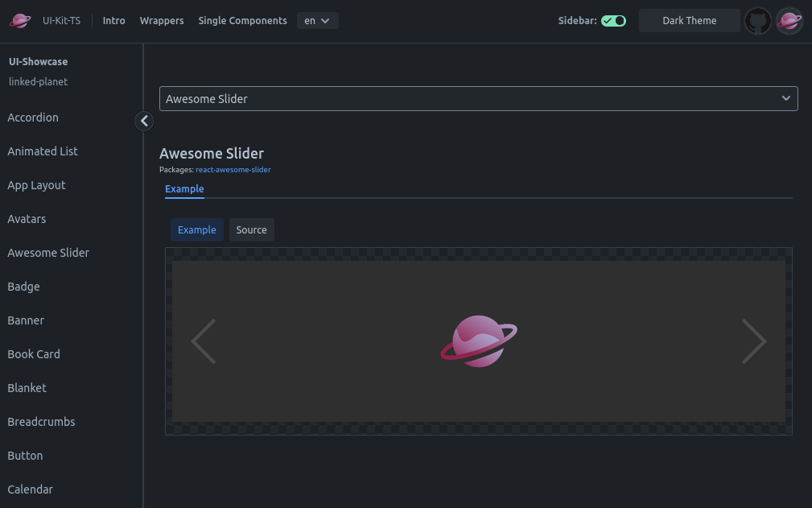Screen dimensions: 812x508
Task: Navigate to Book Card in sidebar
Action: click(x=34, y=354)
